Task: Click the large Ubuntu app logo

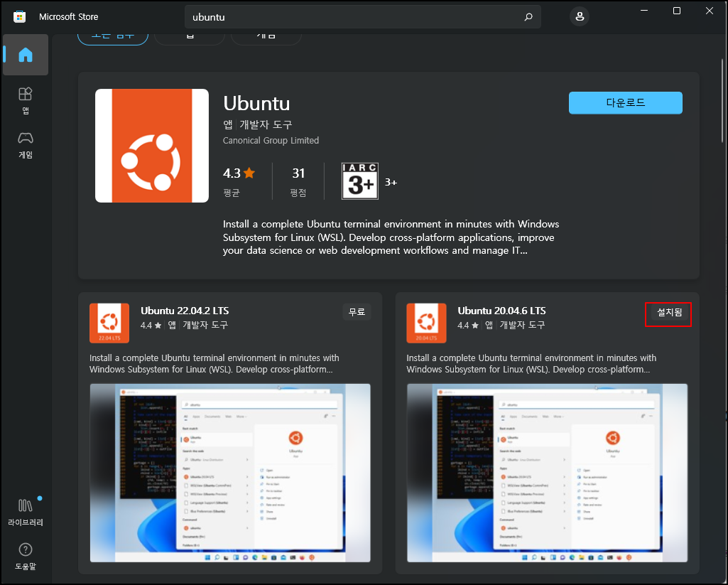Action: coord(152,146)
